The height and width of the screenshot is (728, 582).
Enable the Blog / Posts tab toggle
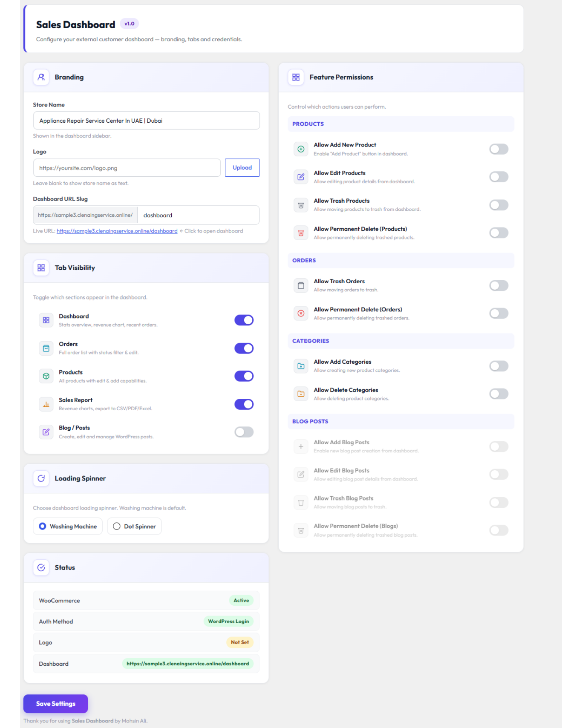(x=244, y=432)
